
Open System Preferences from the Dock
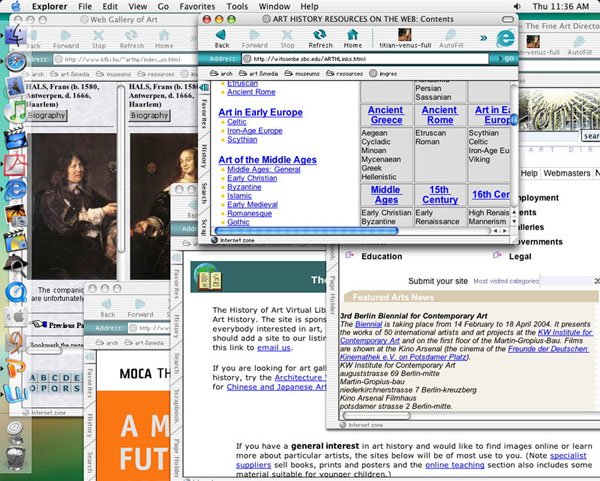(x=16, y=317)
